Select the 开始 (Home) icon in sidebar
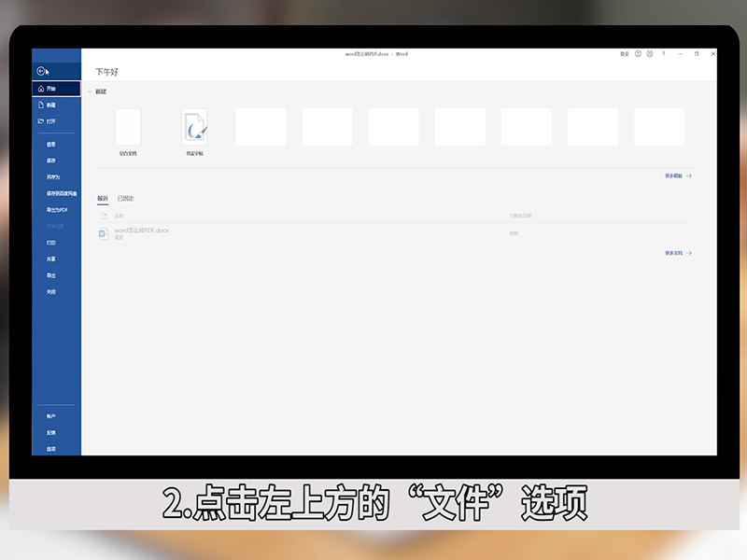This screenshot has width=747, height=560. pyautogui.click(x=51, y=88)
